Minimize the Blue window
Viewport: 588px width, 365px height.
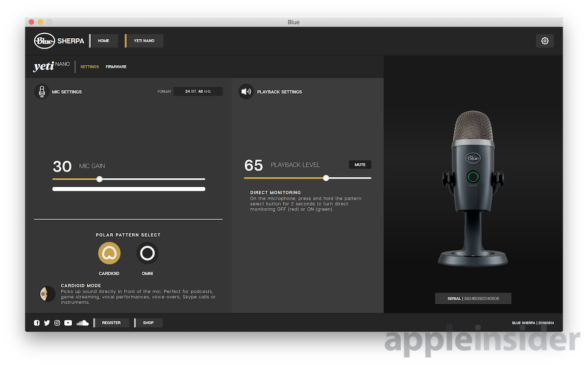tap(40, 22)
